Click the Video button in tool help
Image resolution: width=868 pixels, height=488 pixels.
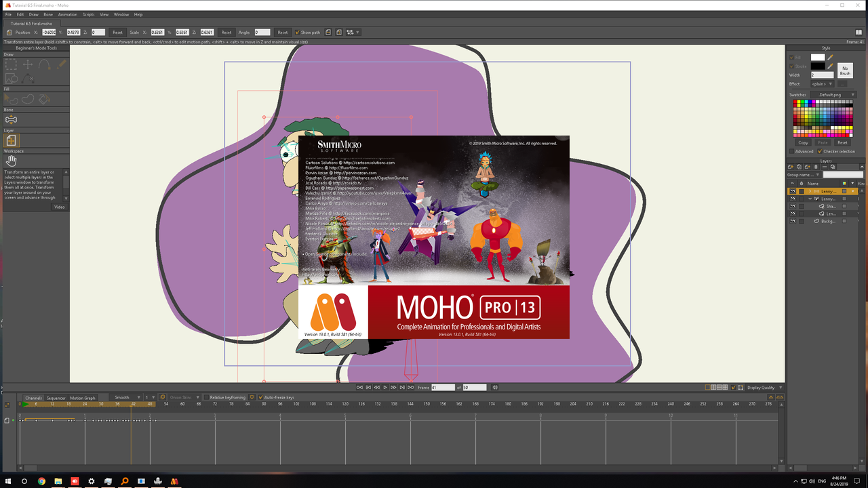point(59,207)
